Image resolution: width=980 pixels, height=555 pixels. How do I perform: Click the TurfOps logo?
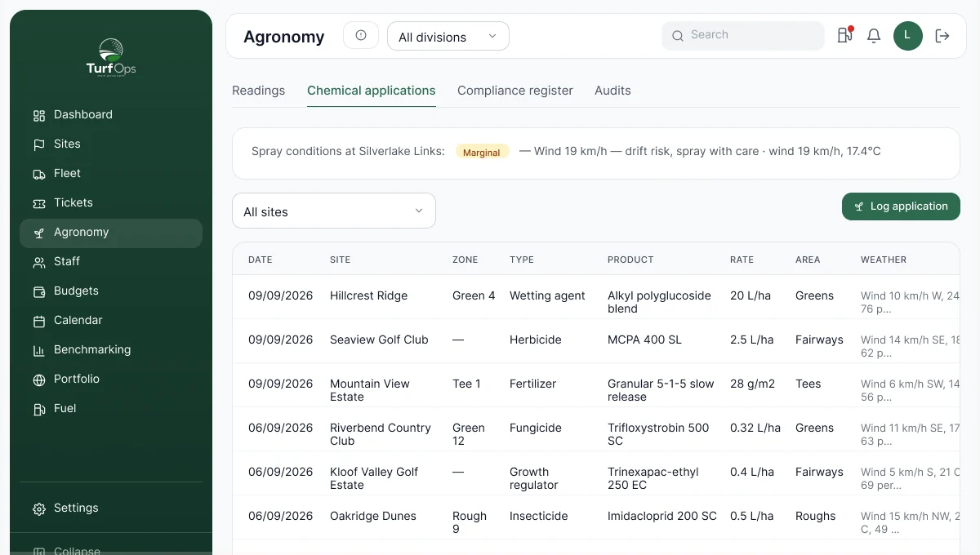tap(111, 57)
